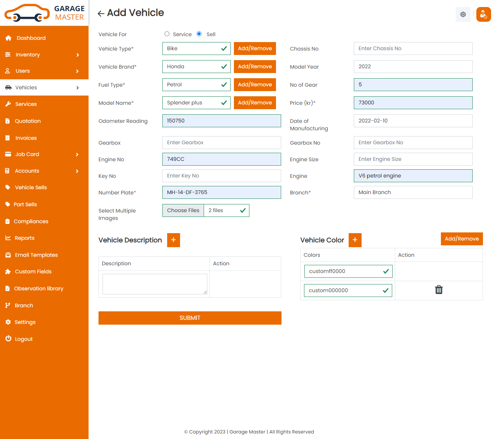
Task: Click the Garage Master logo
Action: (x=44, y=13)
